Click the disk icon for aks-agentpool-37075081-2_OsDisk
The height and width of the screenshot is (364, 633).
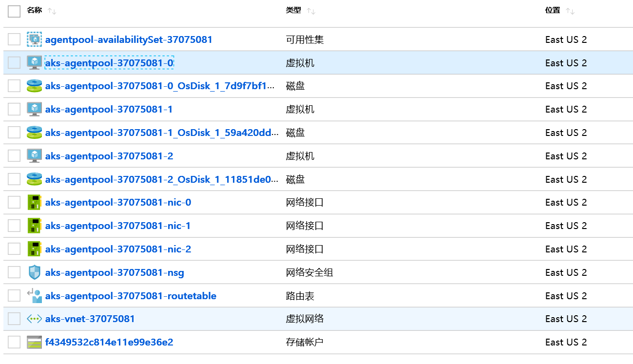coord(34,179)
